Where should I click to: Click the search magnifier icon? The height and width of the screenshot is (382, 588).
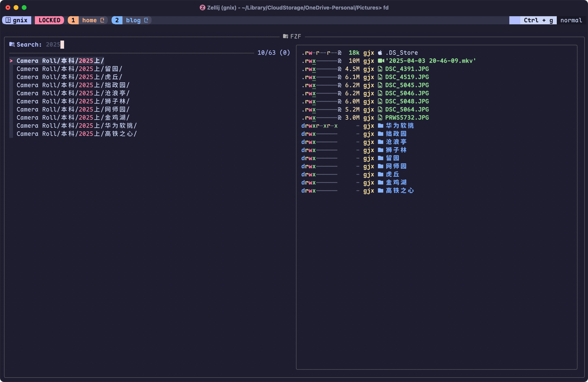[12, 44]
